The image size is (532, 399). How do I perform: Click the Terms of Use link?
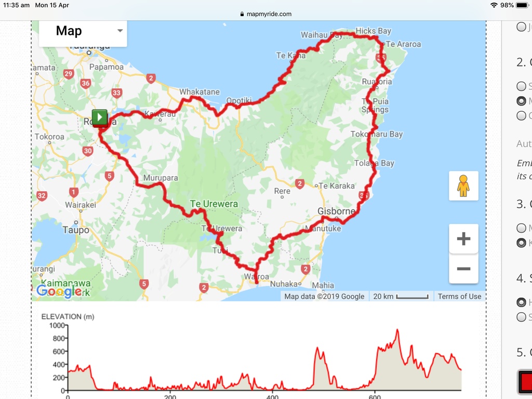coord(459,296)
